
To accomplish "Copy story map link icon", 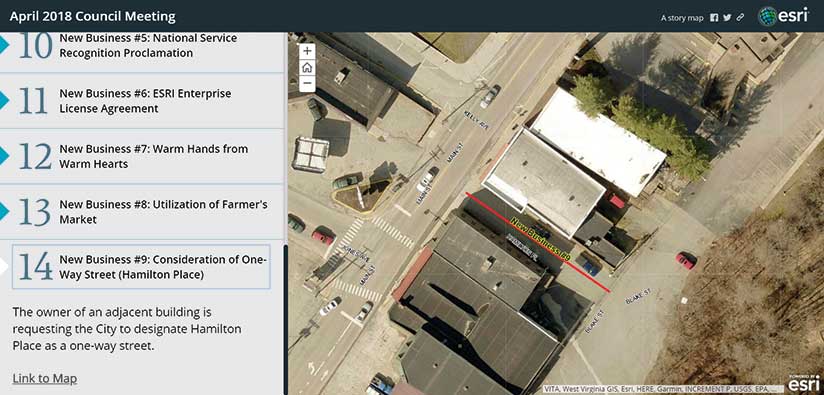I will click(740, 17).
